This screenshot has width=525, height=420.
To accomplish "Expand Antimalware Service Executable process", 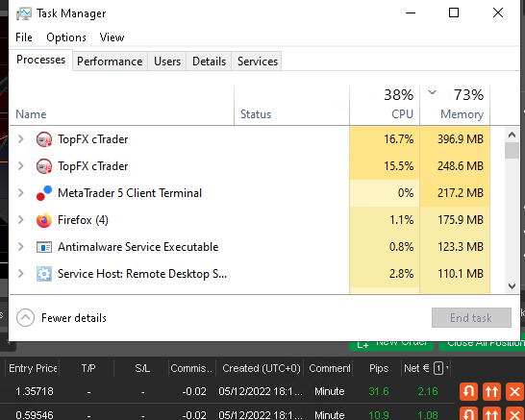I will [x=20, y=247].
